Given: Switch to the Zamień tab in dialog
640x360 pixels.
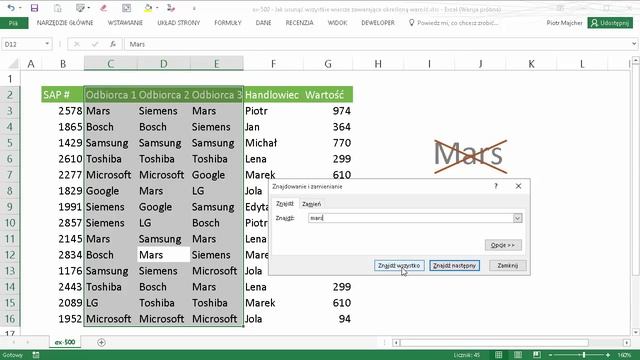Looking at the screenshot, I should 311,204.
